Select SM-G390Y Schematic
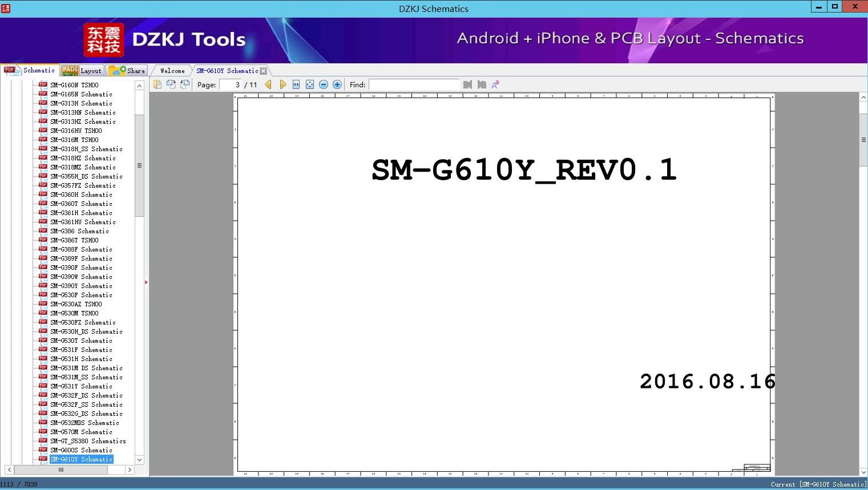This screenshot has width=868, height=490. tap(81, 286)
